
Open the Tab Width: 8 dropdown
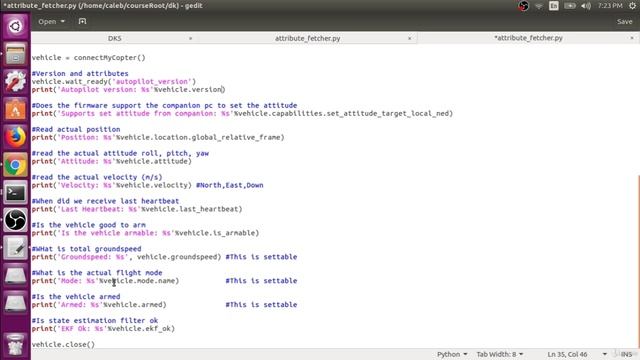500,354
